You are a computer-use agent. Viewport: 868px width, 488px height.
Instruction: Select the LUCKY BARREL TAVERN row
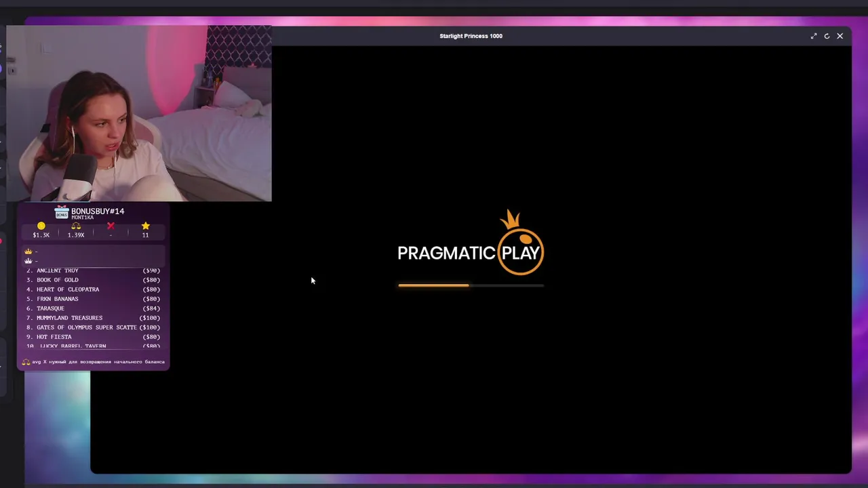point(93,346)
